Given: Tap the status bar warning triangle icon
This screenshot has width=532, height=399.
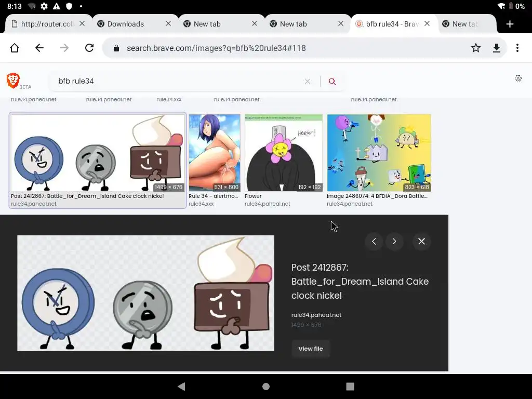Looking at the screenshot, I should pos(57,6).
